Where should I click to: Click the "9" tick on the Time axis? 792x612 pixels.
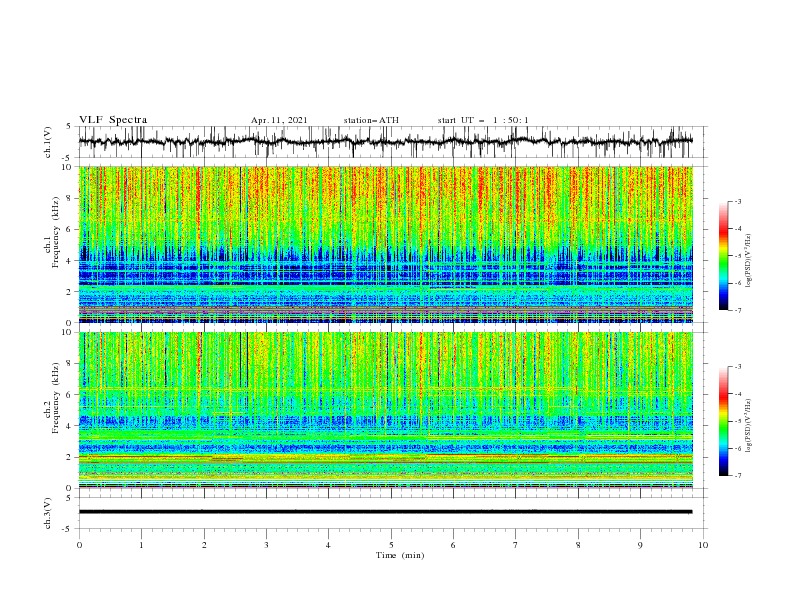coord(640,545)
